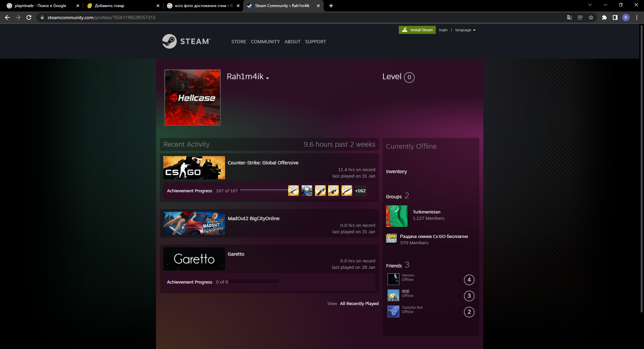
Task: Open the Friends list link
Action: [394, 266]
